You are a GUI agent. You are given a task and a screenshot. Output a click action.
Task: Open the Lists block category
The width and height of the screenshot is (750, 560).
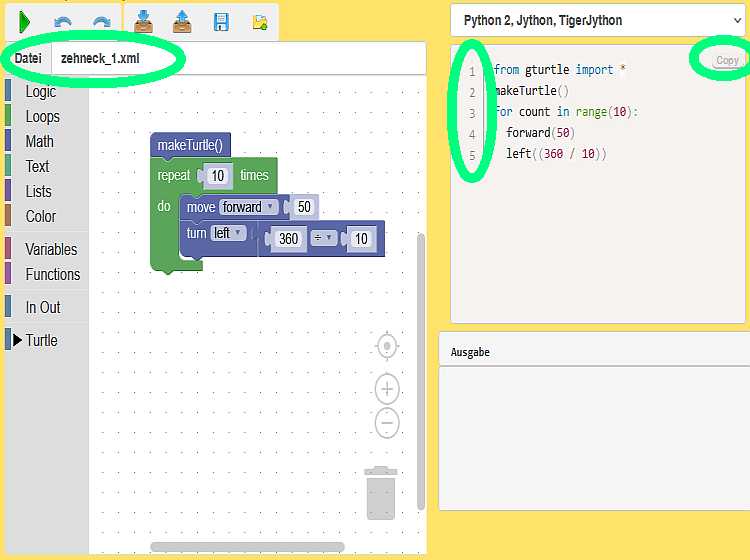coord(38,191)
